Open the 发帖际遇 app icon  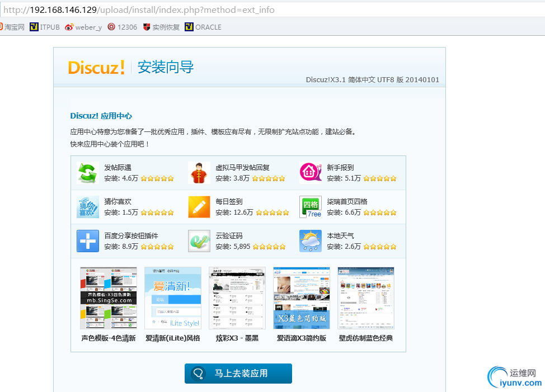(88, 173)
